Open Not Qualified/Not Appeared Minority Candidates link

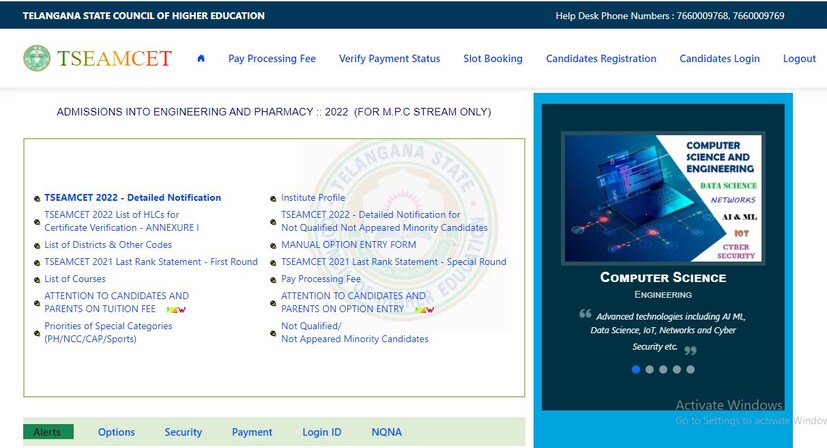coord(354,332)
